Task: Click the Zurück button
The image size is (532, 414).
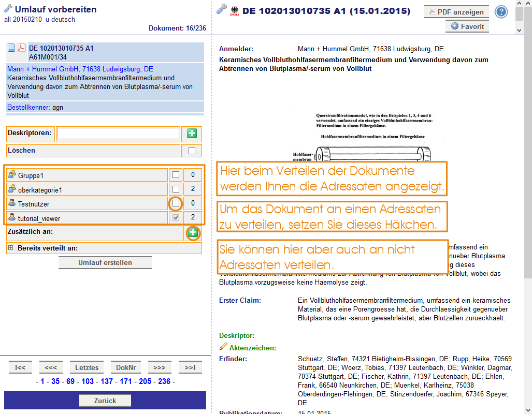Action: click(x=105, y=401)
